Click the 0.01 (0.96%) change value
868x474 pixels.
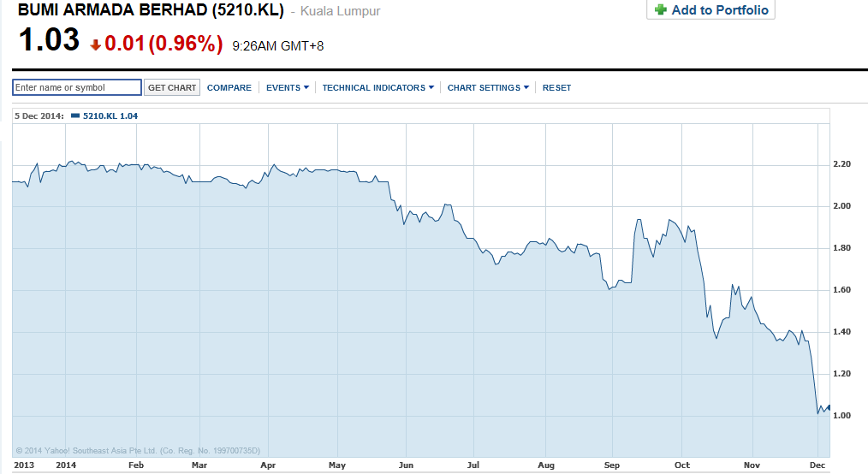coord(163,43)
